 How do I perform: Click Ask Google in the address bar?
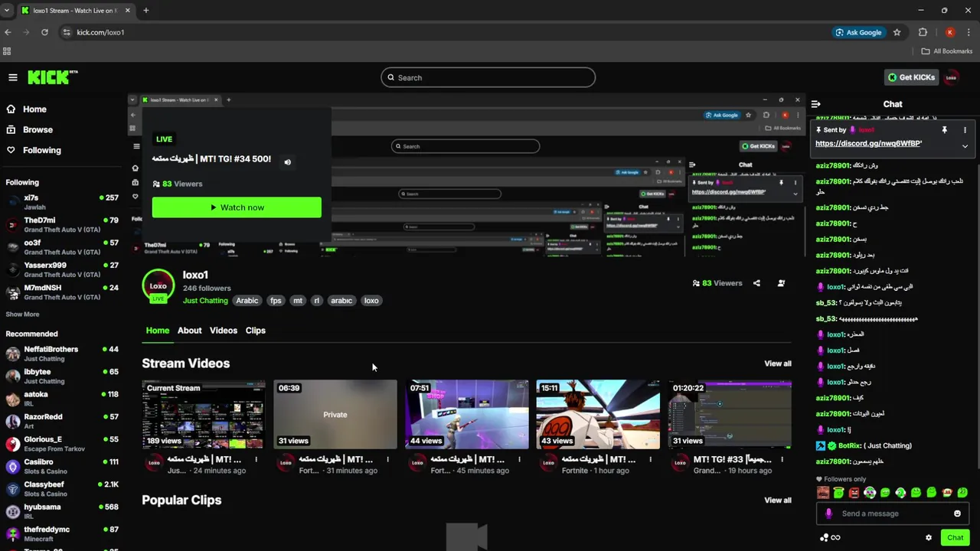click(858, 32)
